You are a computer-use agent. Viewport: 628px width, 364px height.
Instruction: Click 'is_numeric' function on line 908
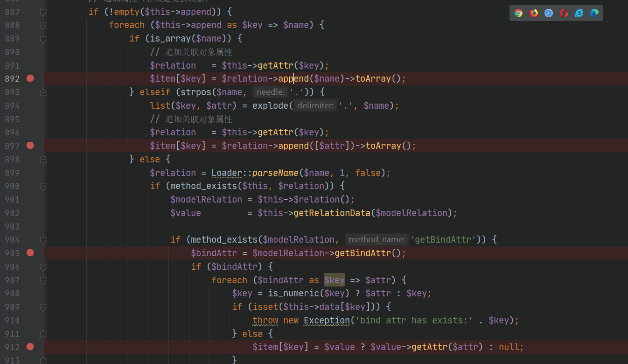(x=293, y=293)
